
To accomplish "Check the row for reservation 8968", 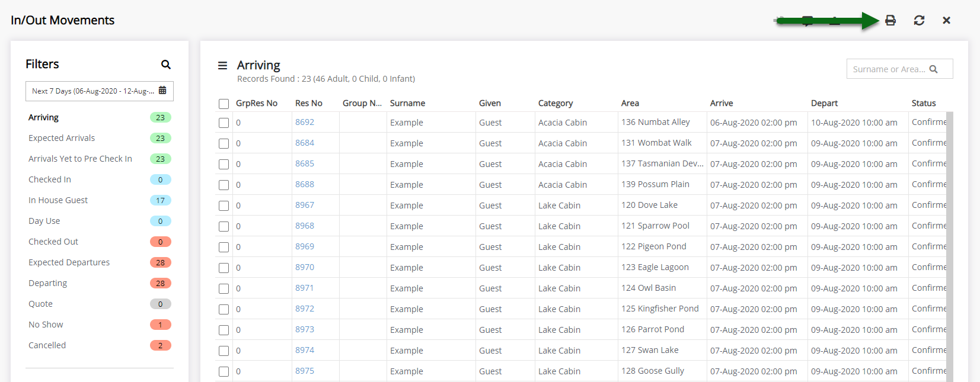I will 224,226.
